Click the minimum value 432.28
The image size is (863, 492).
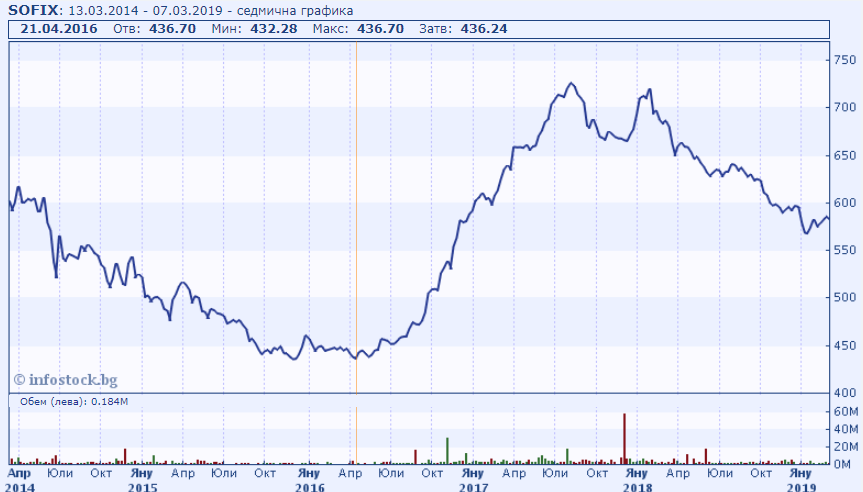click(x=274, y=29)
